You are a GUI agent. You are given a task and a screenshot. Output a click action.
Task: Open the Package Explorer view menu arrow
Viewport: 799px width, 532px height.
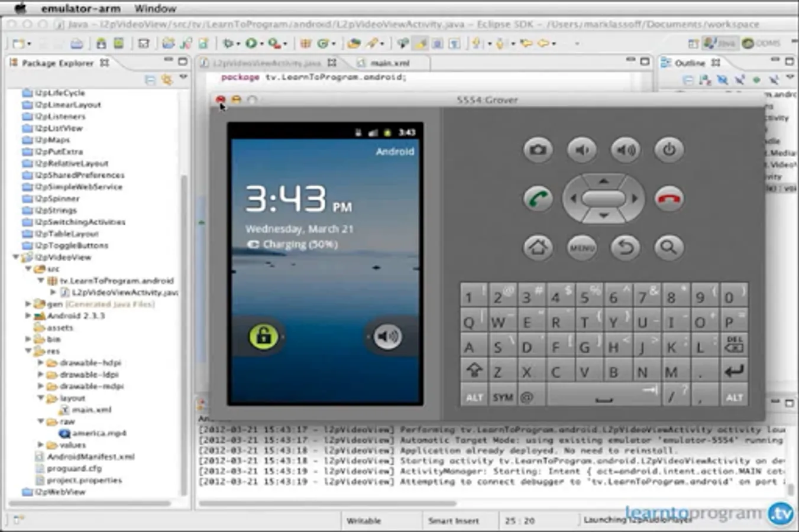[x=183, y=77]
